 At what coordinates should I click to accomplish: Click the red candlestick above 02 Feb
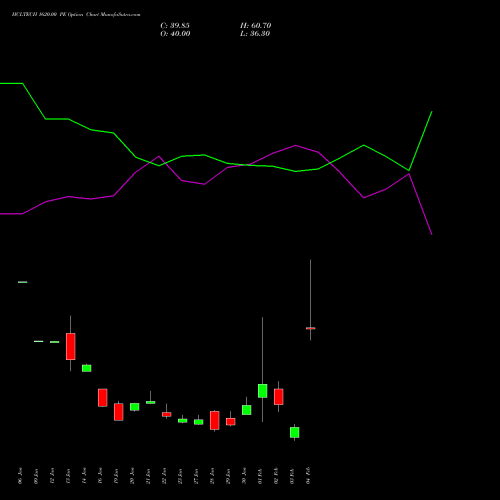[279, 397]
